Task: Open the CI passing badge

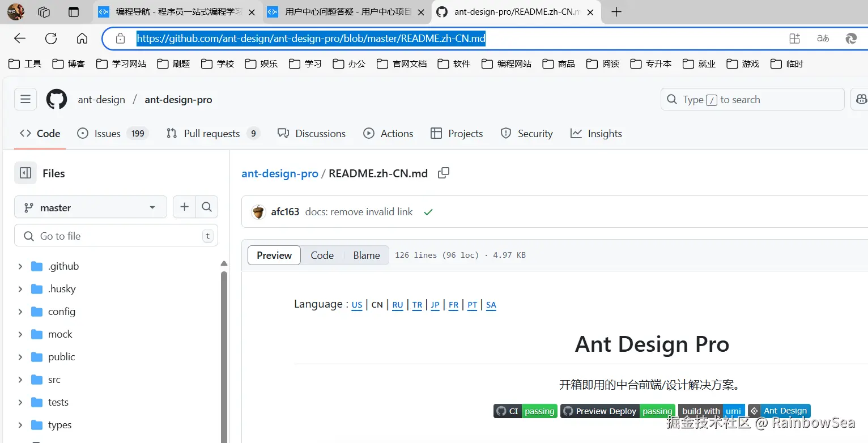Action: pos(525,411)
